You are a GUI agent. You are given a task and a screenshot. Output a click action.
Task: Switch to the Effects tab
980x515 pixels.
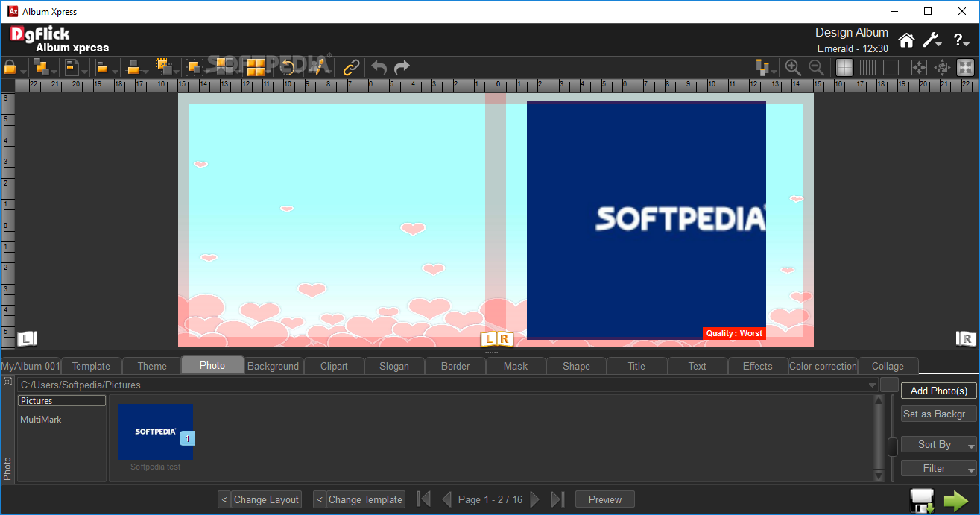coord(758,366)
